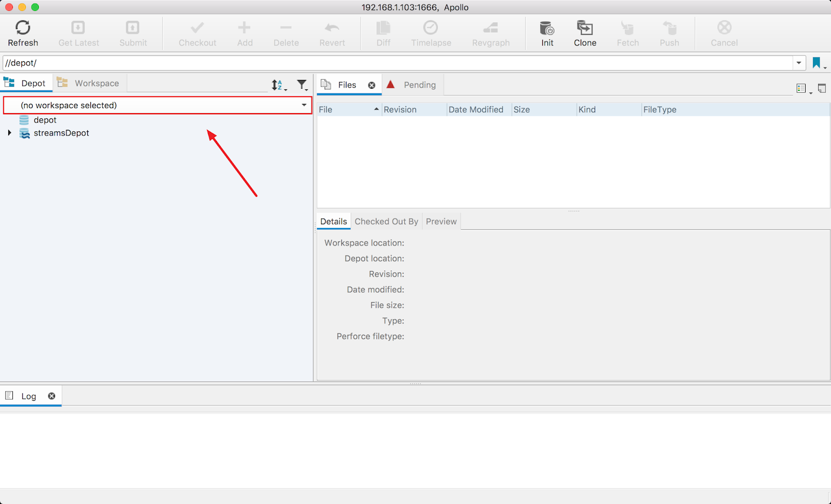
Task: Select the Checked Out By tab
Action: point(386,222)
